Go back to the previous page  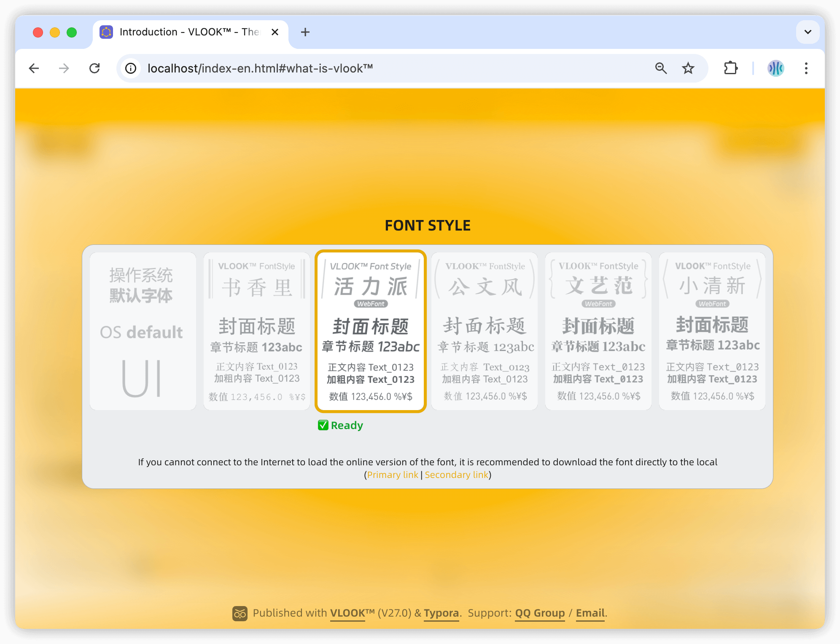click(34, 68)
